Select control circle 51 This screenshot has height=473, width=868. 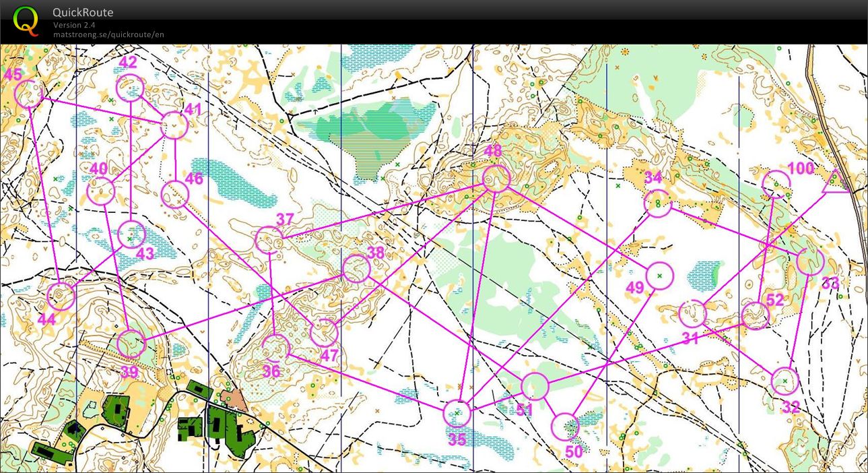click(535, 387)
